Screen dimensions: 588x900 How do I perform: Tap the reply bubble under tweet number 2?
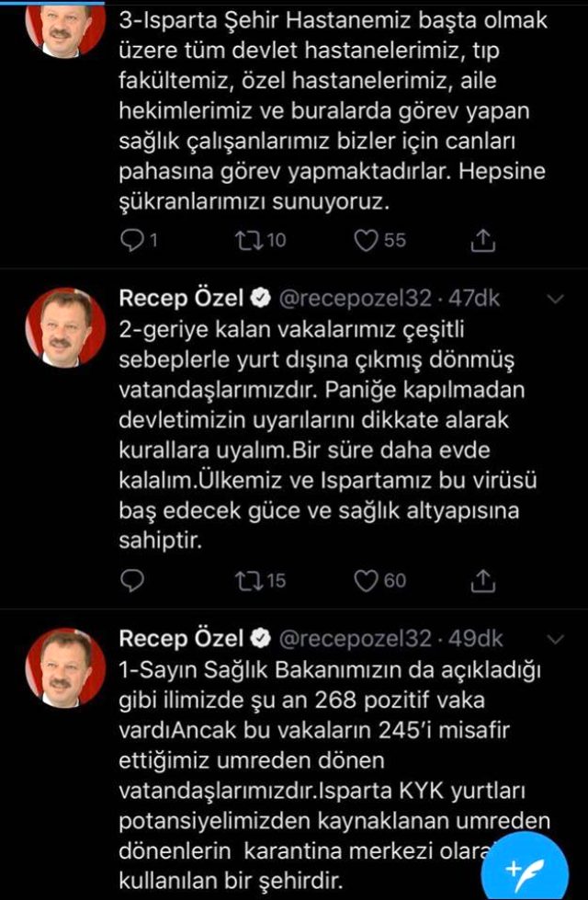pyautogui.click(x=132, y=579)
